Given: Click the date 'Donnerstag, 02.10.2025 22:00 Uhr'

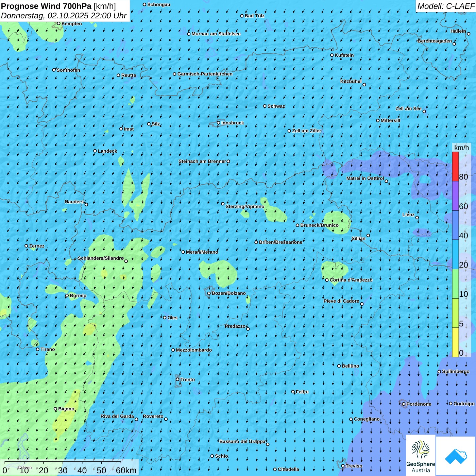Looking at the screenshot, I should (64, 16).
